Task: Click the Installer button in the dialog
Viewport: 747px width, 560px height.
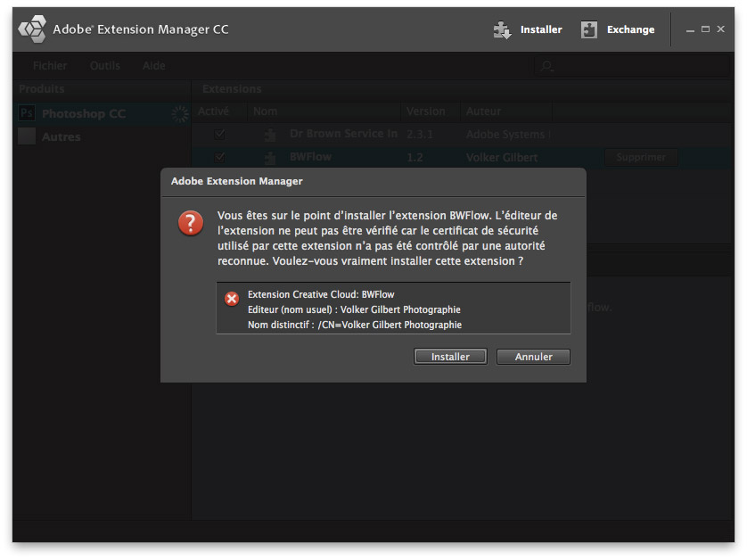Action: point(450,357)
